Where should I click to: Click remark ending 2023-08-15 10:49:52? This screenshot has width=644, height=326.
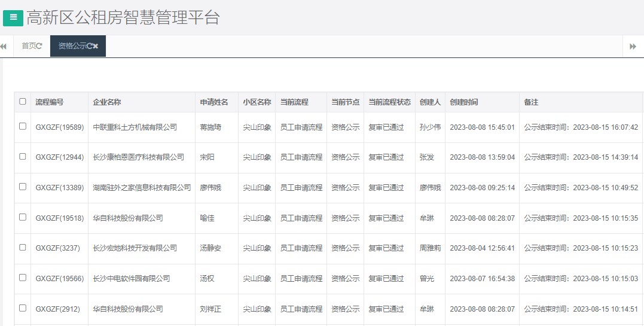[581, 187]
